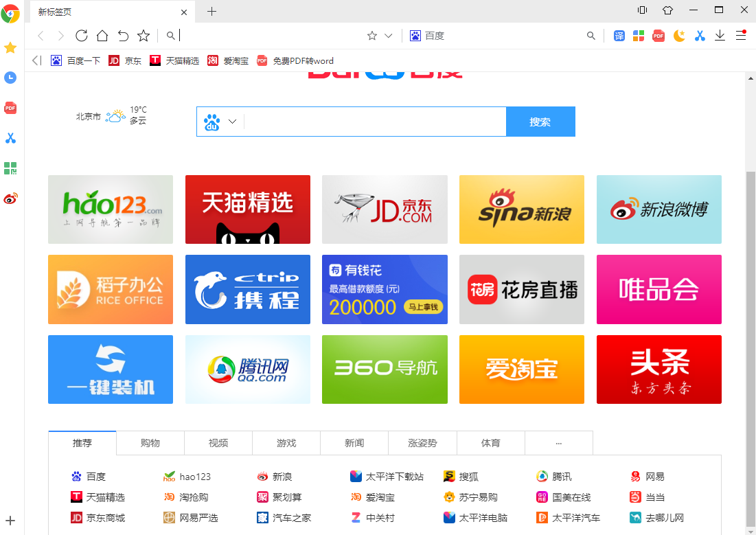Expand more categories with the … tab

559,443
